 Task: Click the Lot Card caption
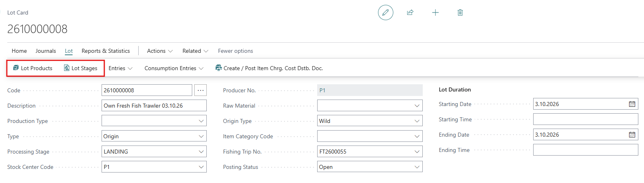click(18, 12)
